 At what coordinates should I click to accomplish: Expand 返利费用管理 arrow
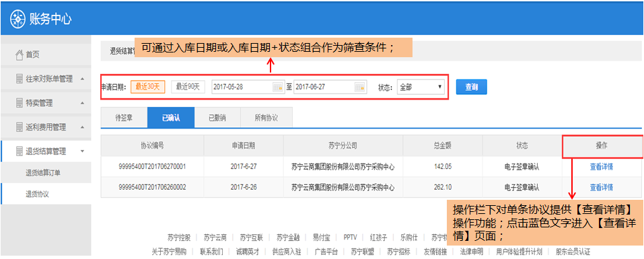[83, 127]
